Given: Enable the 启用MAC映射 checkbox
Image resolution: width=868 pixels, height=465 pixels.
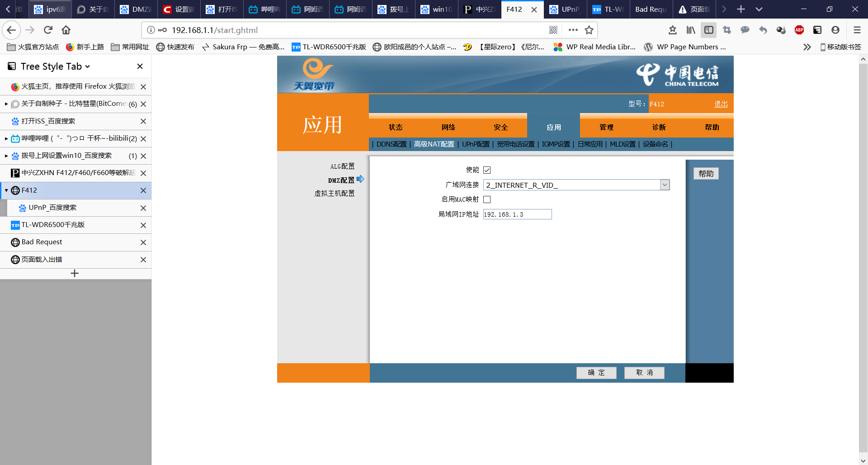Looking at the screenshot, I should (x=487, y=199).
